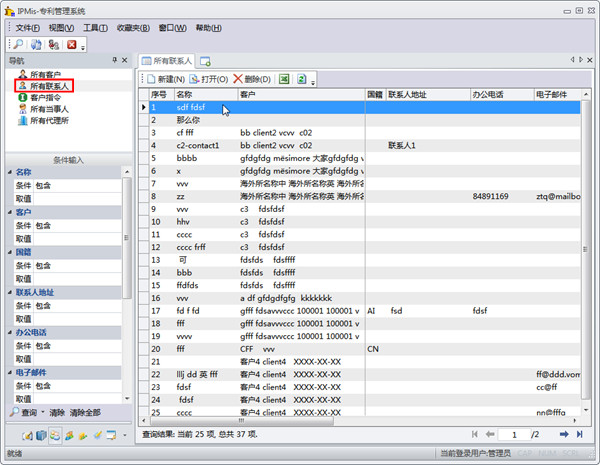The image size is (600, 465).
Task: Click 清除全部 to clear all conditions
Action: tap(85, 413)
